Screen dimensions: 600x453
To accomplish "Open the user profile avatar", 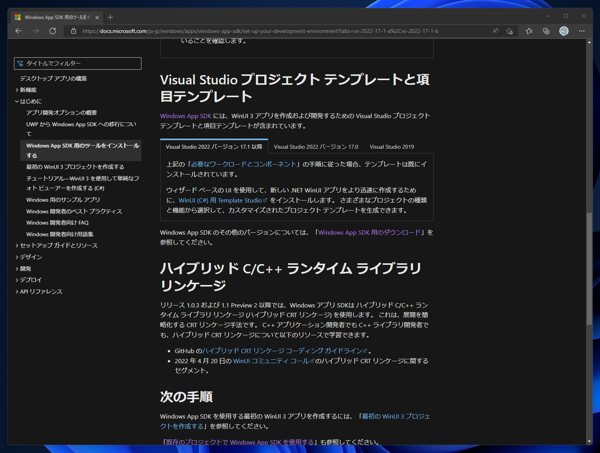I will tap(564, 31).
